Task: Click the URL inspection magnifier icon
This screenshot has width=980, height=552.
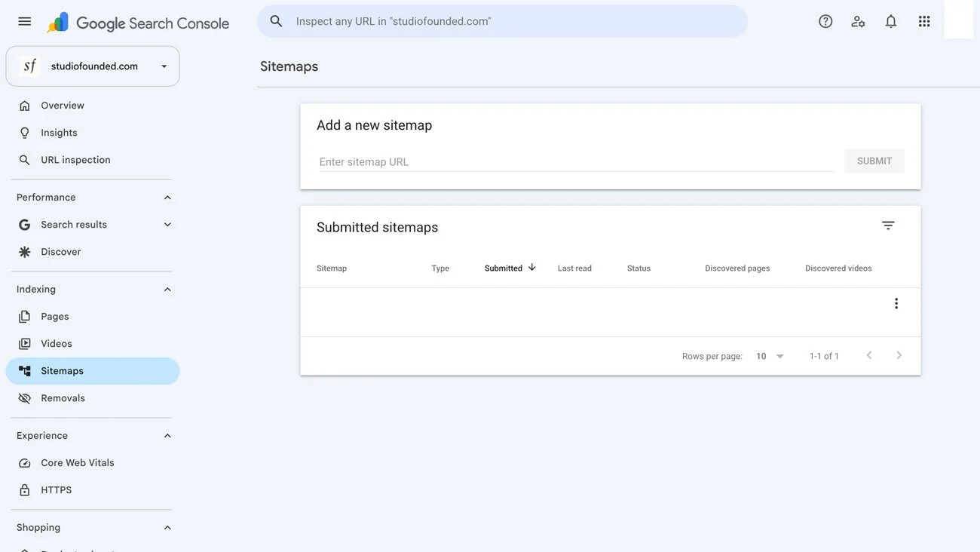Action: tap(25, 160)
